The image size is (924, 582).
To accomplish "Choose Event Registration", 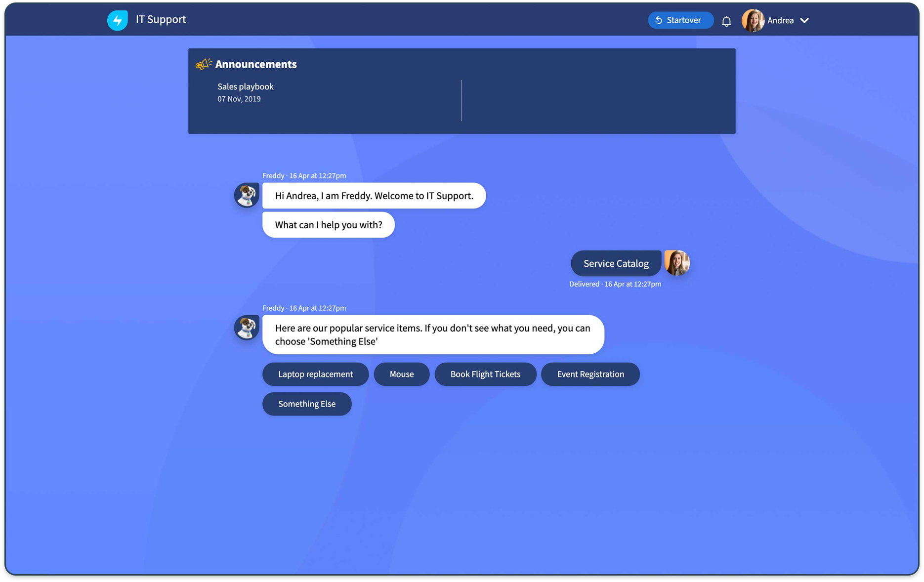I will (590, 374).
